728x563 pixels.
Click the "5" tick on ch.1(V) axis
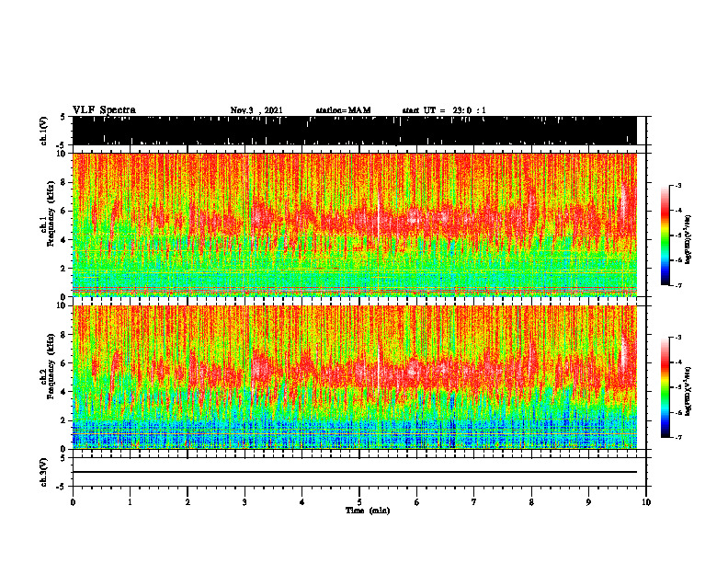tap(63, 117)
